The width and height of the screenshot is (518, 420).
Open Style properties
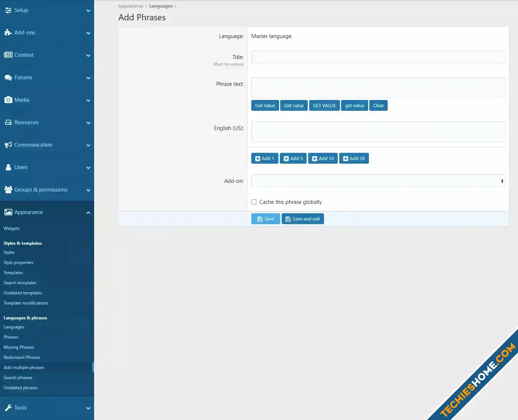18,262
